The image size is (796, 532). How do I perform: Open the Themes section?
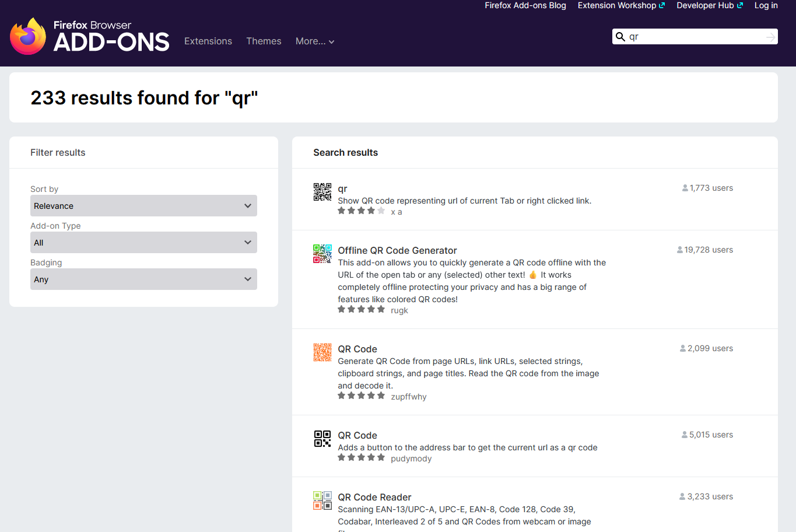coord(264,41)
